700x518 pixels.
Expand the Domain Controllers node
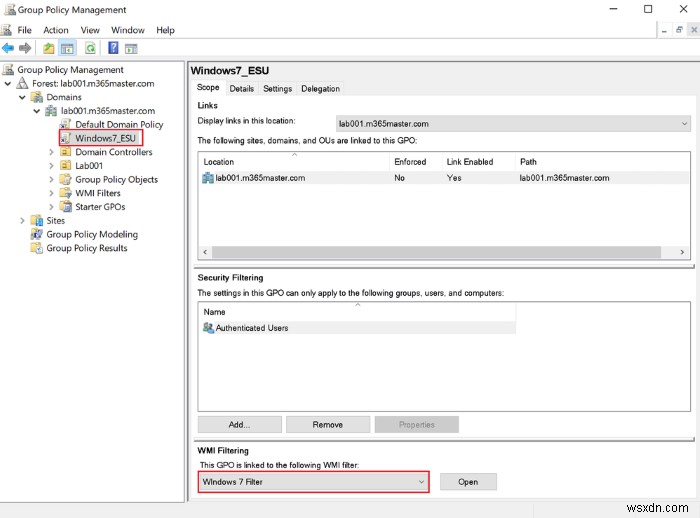pyautogui.click(x=51, y=152)
